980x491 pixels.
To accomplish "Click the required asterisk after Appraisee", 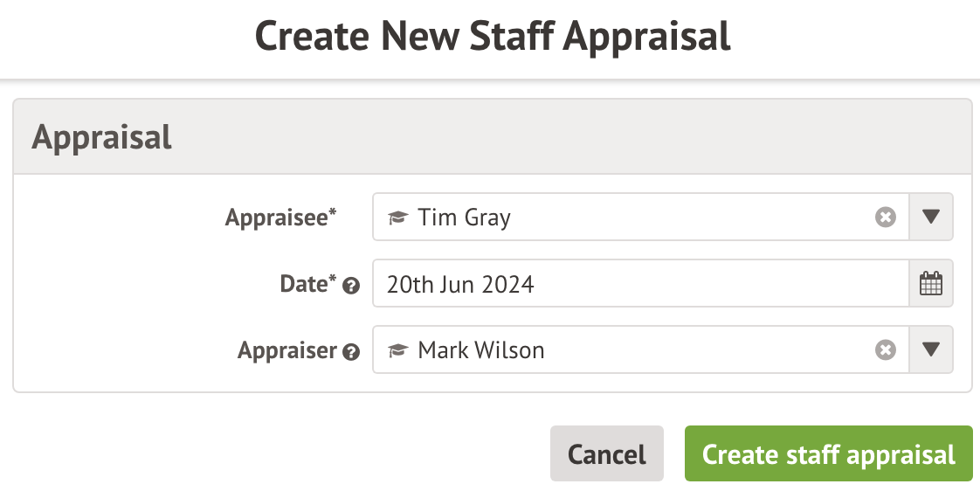I will 333,213.
